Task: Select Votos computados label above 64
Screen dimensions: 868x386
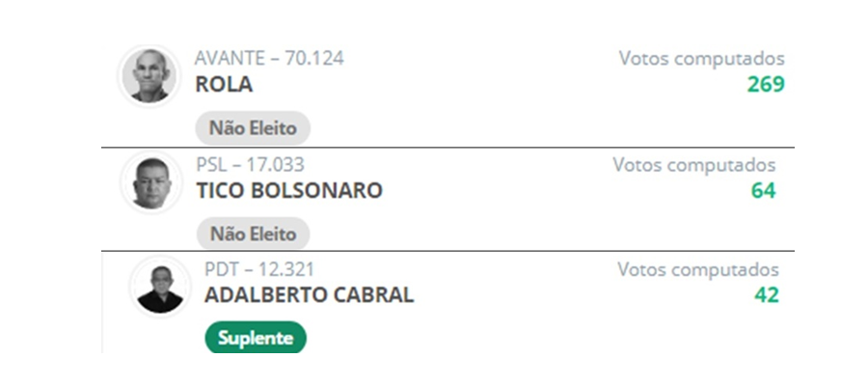Action: tap(693, 165)
